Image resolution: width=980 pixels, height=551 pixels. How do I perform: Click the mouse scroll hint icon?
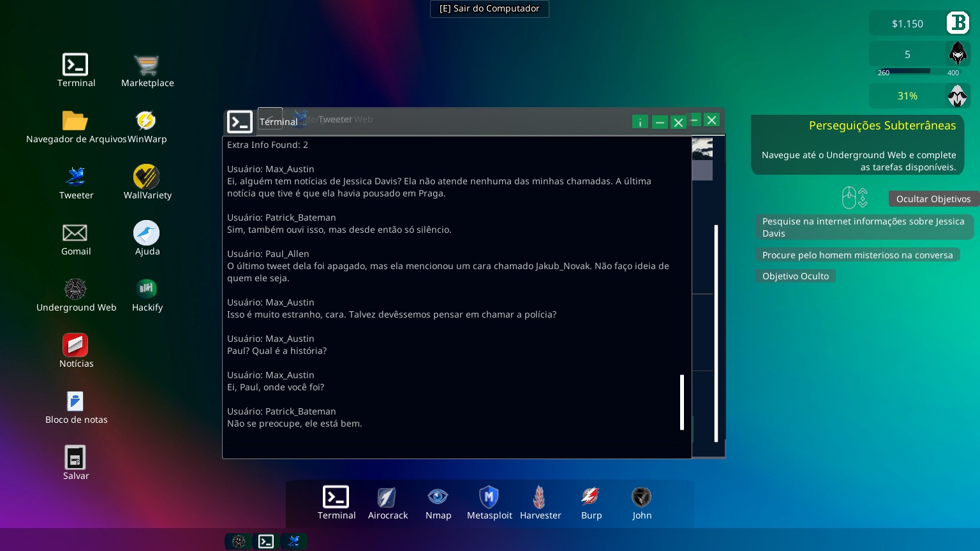pyautogui.click(x=854, y=198)
